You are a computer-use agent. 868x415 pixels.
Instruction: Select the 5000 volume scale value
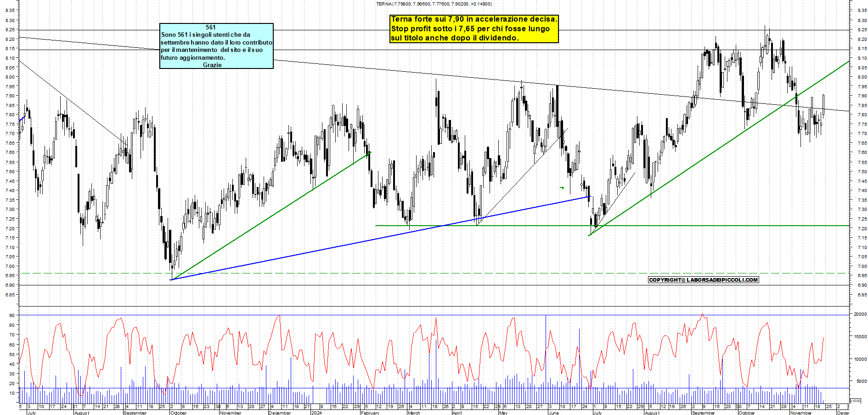click(x=861, y=381)
